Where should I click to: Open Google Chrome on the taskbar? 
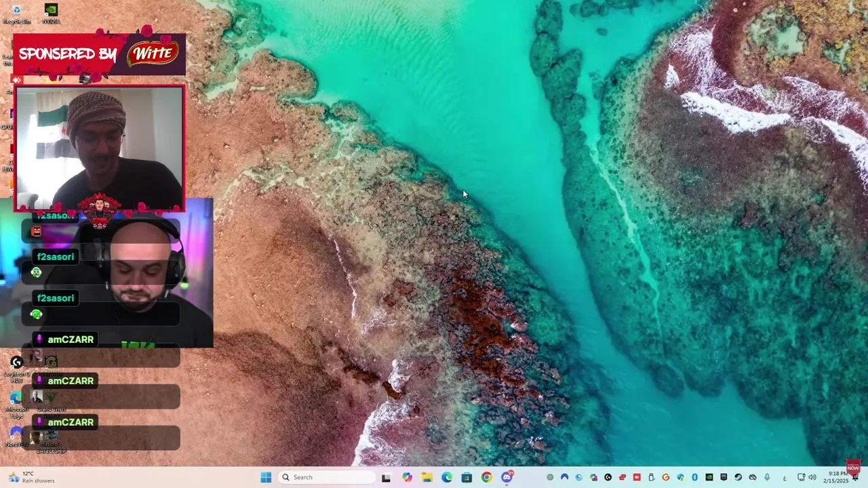click(x=487, y=477)
